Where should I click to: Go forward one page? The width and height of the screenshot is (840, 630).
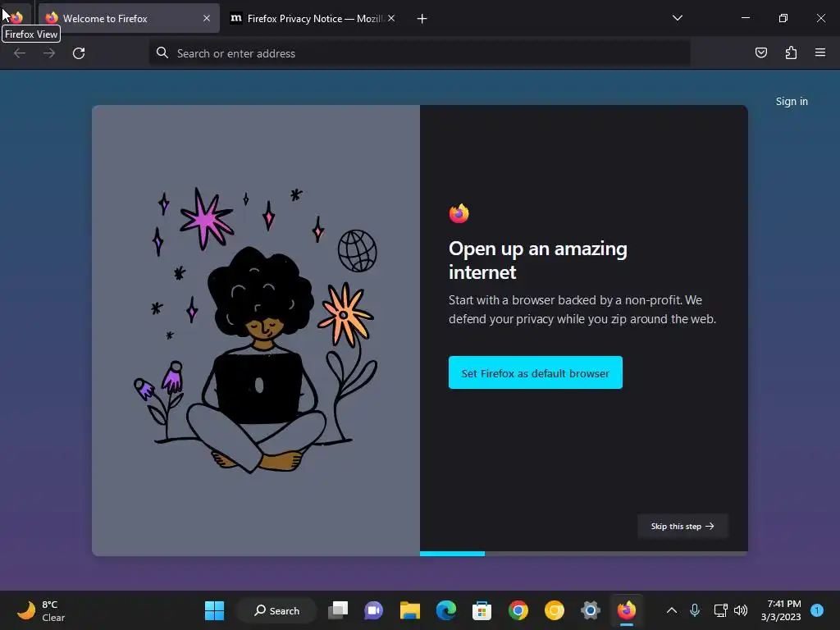click(49, 53)
